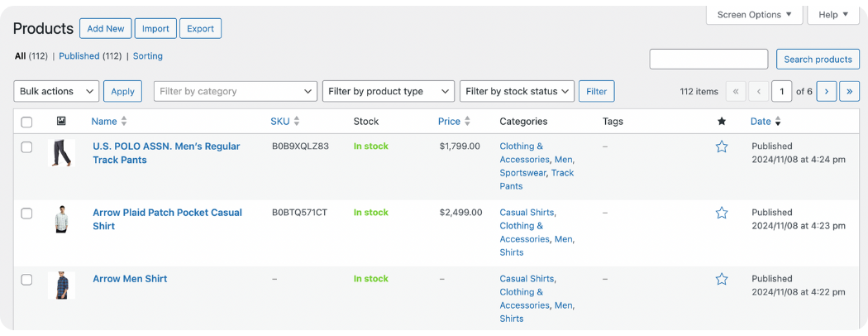
Task: Open the Filter by stock status dropdown
Action: tap(517, 91)
